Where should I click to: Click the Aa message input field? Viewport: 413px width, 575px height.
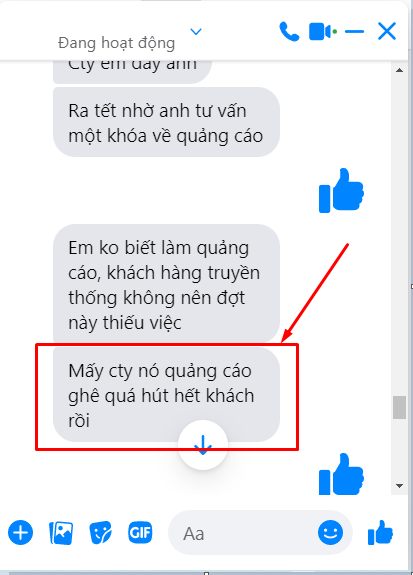(242, 533)
